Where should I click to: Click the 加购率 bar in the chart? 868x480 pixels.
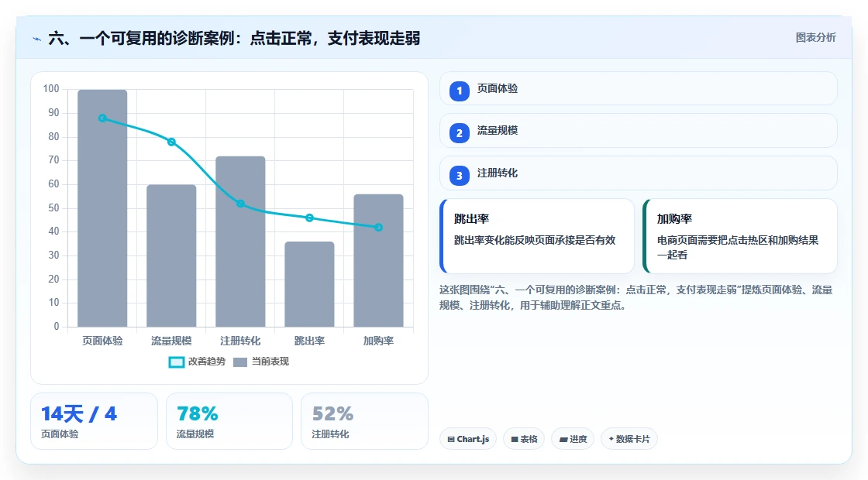click(379, 260)
